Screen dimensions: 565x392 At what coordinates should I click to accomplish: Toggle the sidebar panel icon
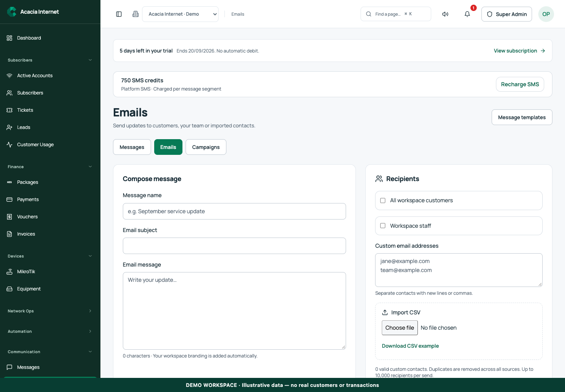pos(119,14)
